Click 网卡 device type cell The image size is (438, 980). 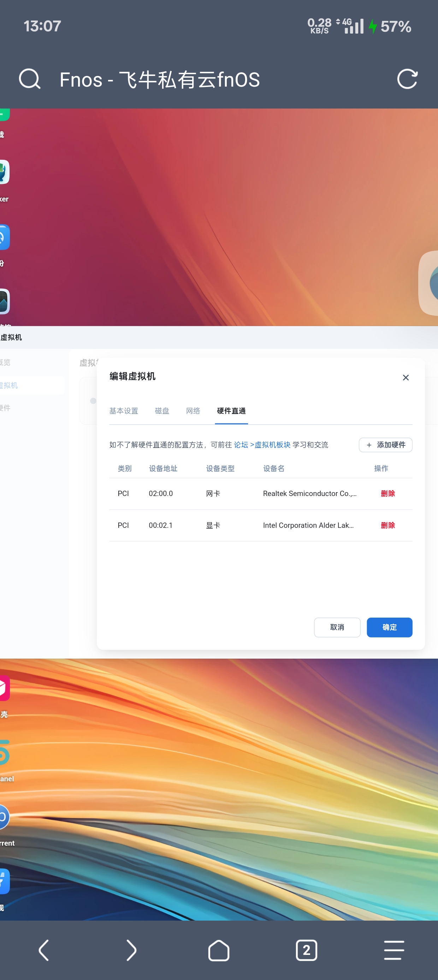[x=213, y=493]
